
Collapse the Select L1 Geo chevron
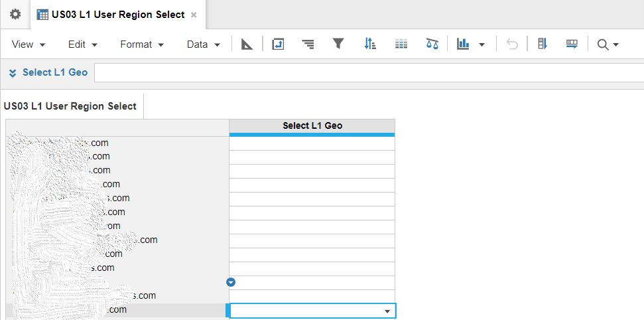click(13, 73)
